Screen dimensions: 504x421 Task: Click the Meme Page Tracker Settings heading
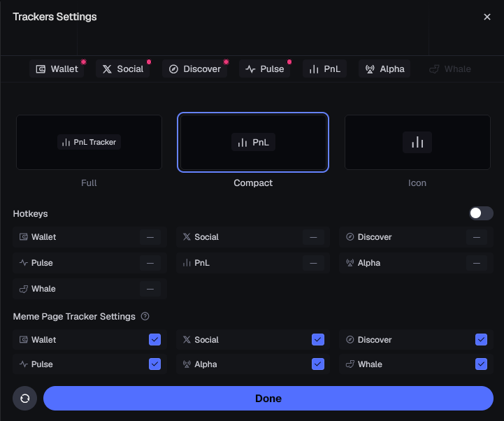pyautogui.click(x=74, y=317)
